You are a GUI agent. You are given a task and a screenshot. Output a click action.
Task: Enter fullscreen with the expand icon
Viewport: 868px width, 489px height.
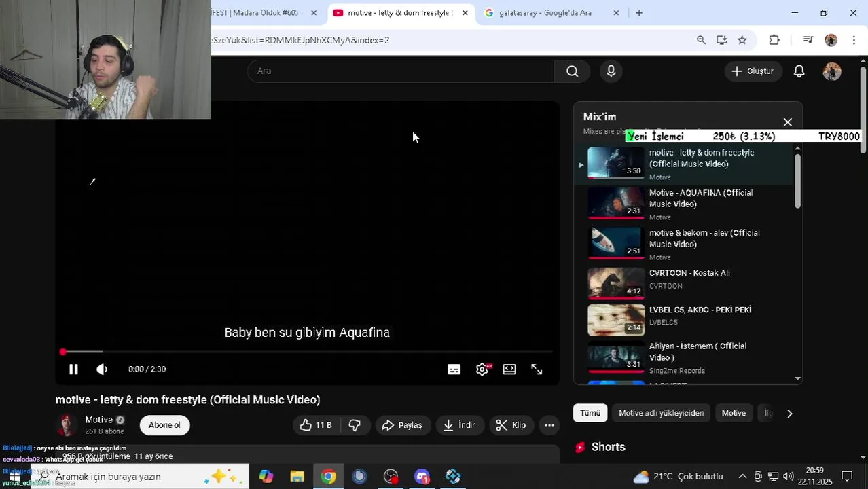pyautogui.click(x=537, y=369)
